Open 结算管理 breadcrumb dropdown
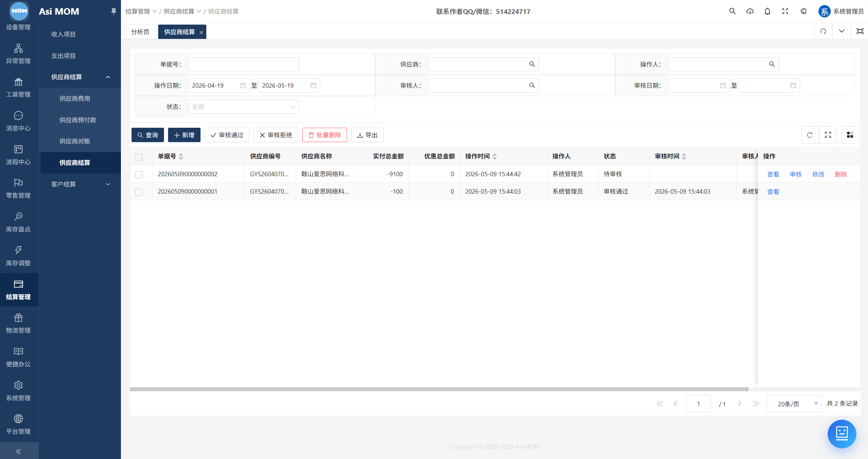Viewport: 868px width, 459px height. tap(141, 12)
